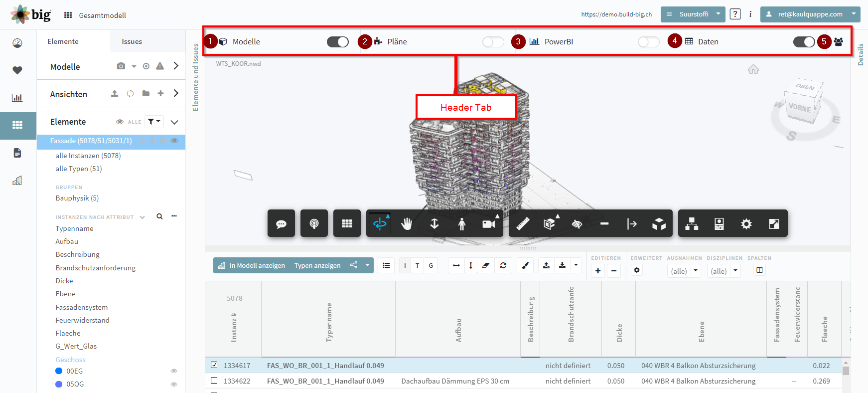Open the Ausnahmen (alle) dropdown

pos(684,271)
